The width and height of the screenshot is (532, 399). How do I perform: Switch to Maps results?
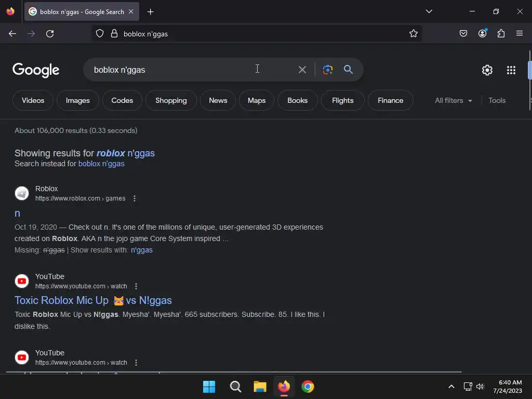tap(257, 100)
